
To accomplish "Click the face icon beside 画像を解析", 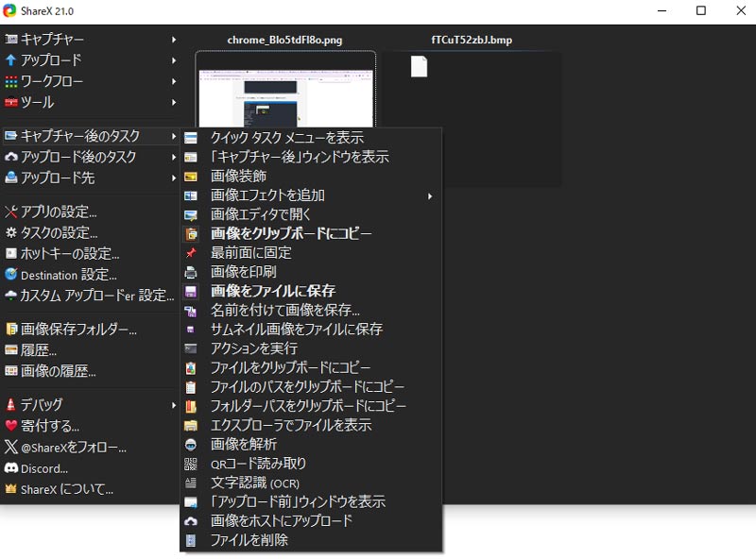I will coord(191,445).
